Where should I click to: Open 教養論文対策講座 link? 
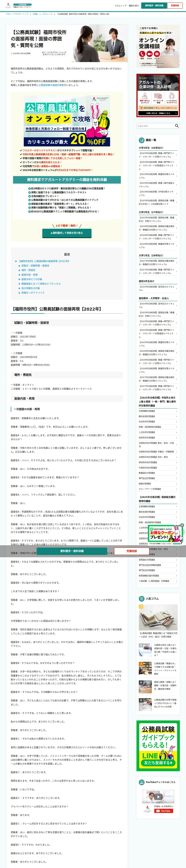click(x=158, y=473)
